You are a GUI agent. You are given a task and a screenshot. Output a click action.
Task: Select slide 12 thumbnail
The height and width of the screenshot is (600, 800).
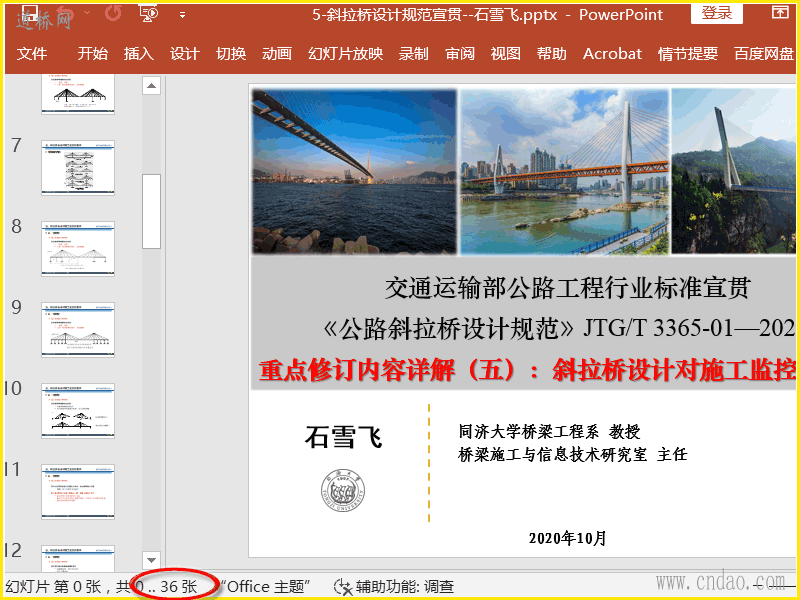(78, 558)
